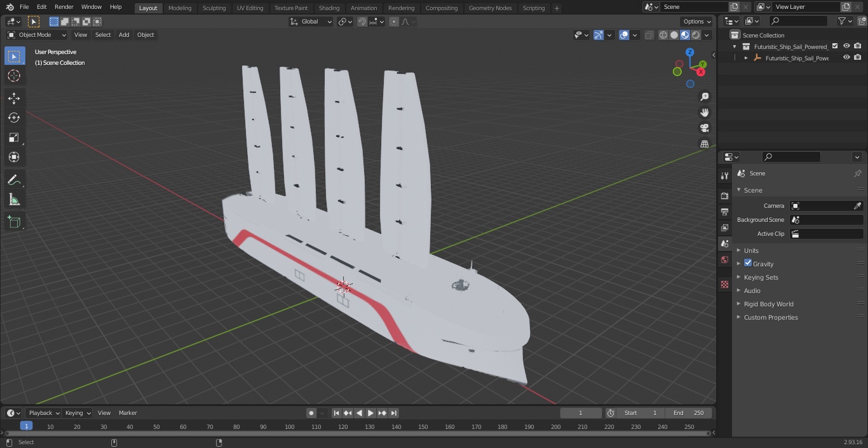The height and width of the screenshot is (448, 868).
Task: Open the World properties tab
Action: tap(724, 259)
